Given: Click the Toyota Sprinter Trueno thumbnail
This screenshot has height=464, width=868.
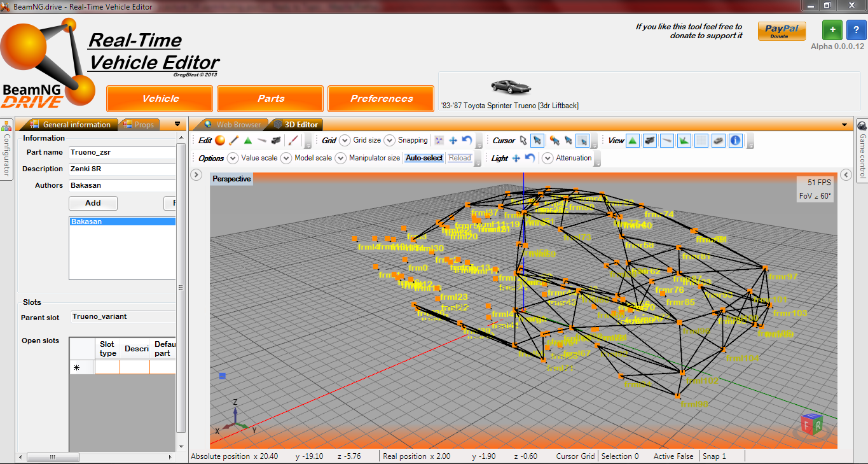Looking at the screenshot, I should pyautogui.click(x=511, y=87).
